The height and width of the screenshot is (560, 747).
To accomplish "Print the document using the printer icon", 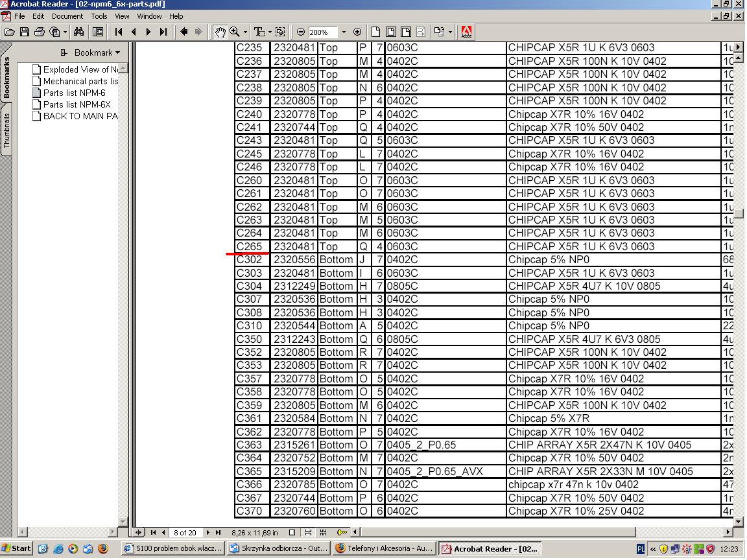I will [x=40, y=32].
